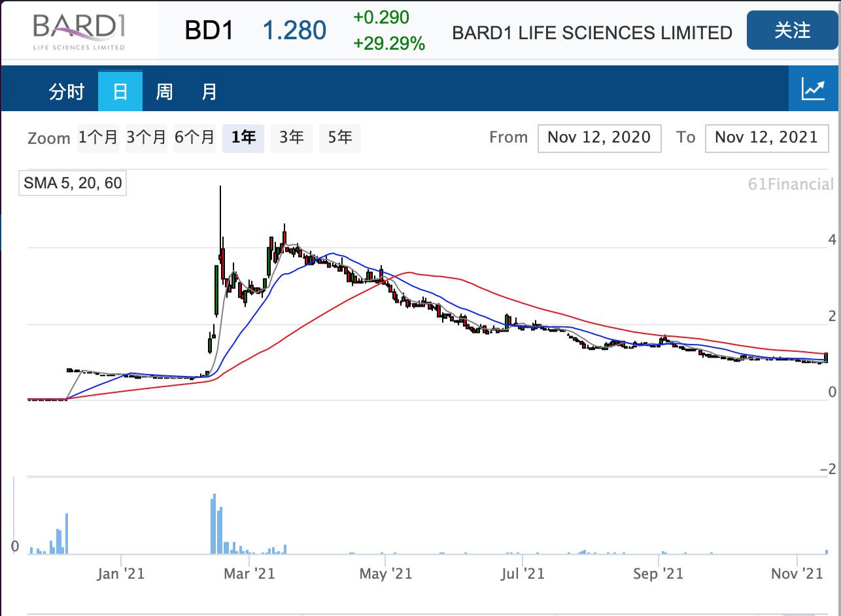This screenshot has width=841, height=616.
Task: Click the +29.29% change figure
Action: (x=389, y=44)
